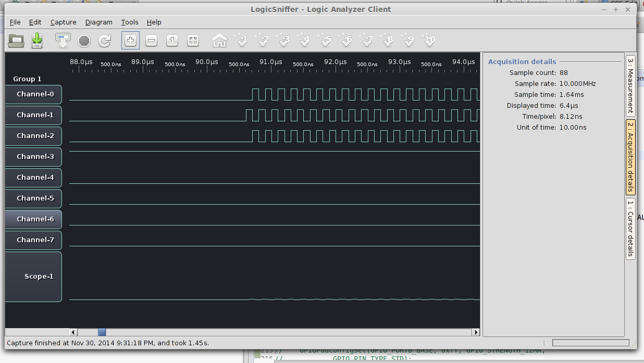Click the Displayed time value 6.4µs
Screen dimensions: 644x363
coord(568,106)
